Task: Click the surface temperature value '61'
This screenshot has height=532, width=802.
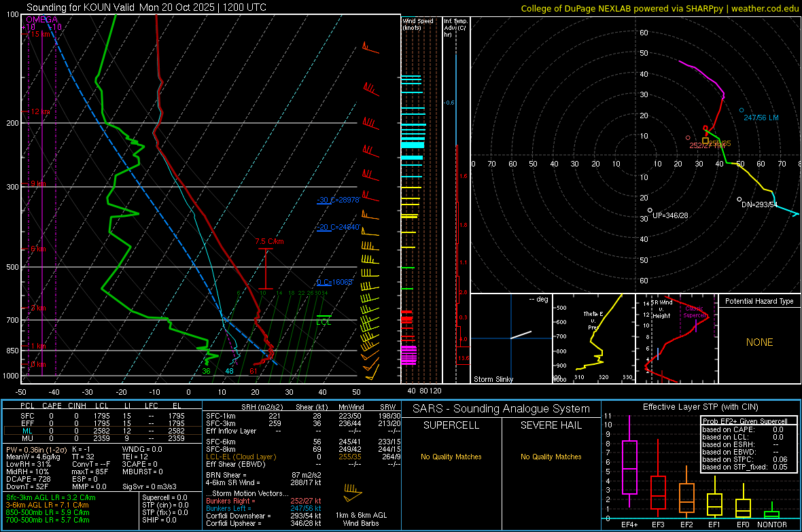Action: pyautogui.click(x=254, y=371)
